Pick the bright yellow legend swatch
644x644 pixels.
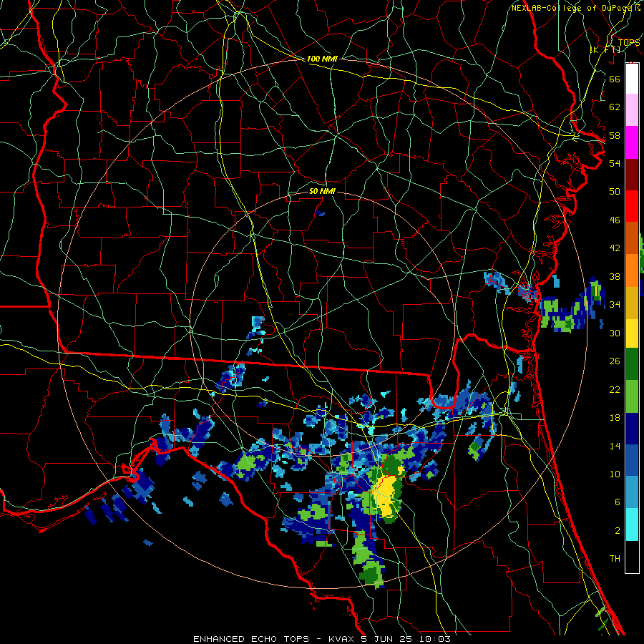tap(632, 333)
